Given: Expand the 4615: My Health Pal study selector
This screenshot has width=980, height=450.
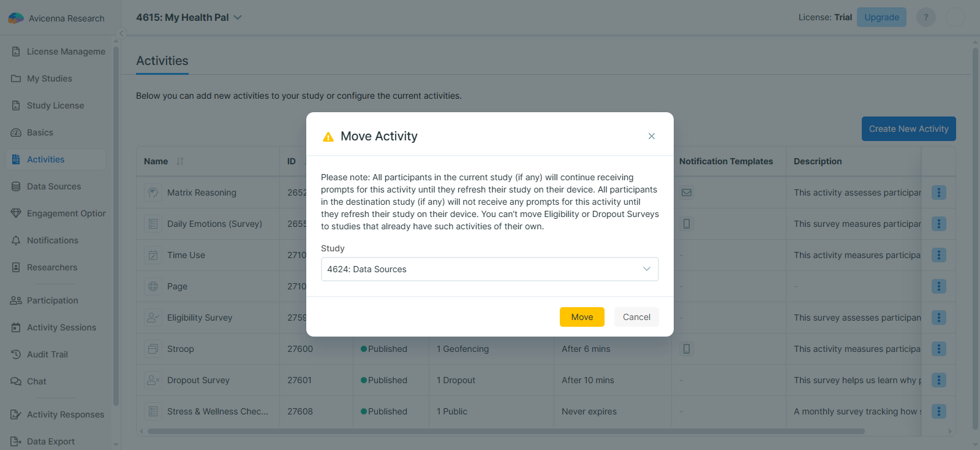Looking at the screenshot, I should coord(238,18).
